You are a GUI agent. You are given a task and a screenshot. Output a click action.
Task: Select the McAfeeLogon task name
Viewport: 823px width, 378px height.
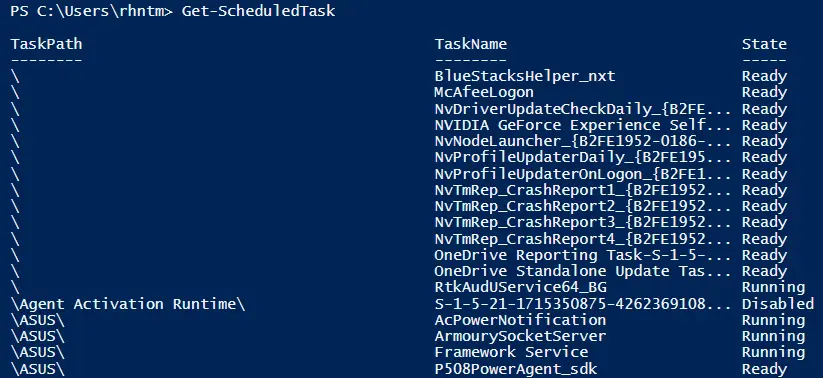pyautogui.click(x=484, y=92)
